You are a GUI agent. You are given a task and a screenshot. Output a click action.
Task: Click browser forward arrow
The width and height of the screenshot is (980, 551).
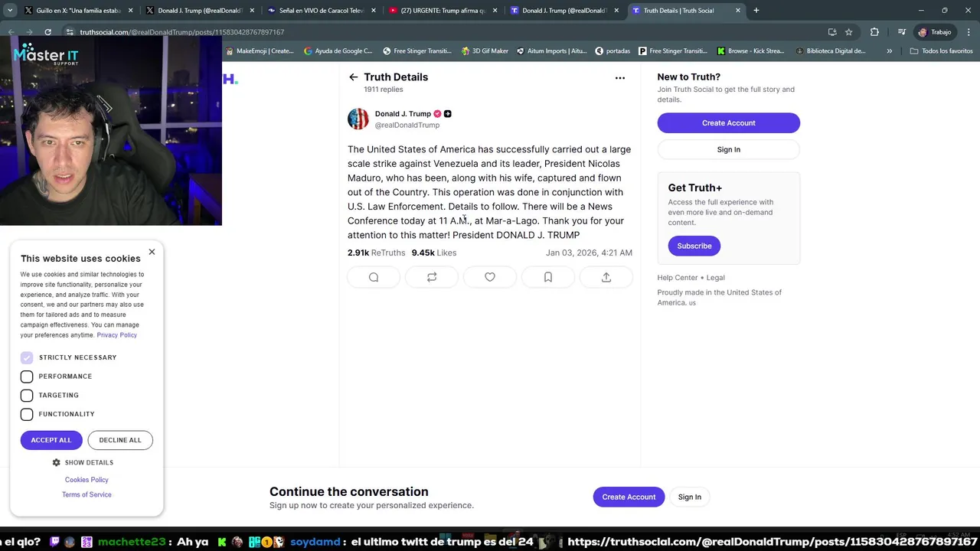coord(29,32)
